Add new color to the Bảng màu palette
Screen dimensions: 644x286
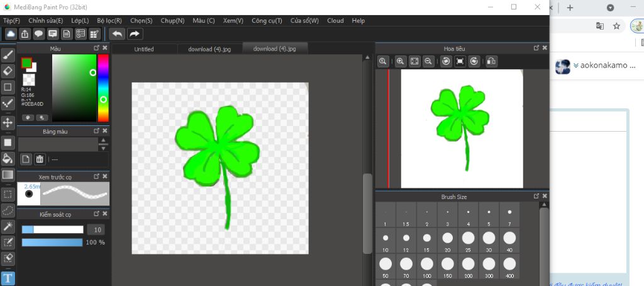[26, 159]
